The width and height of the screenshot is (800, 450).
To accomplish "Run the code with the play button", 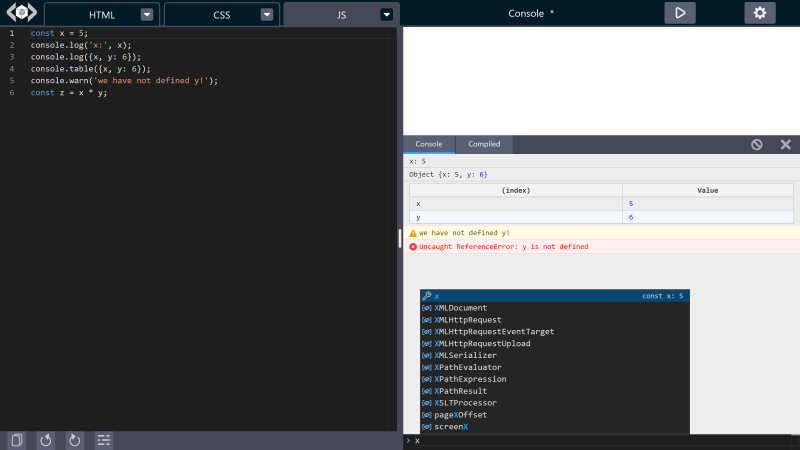I will 680,13.
